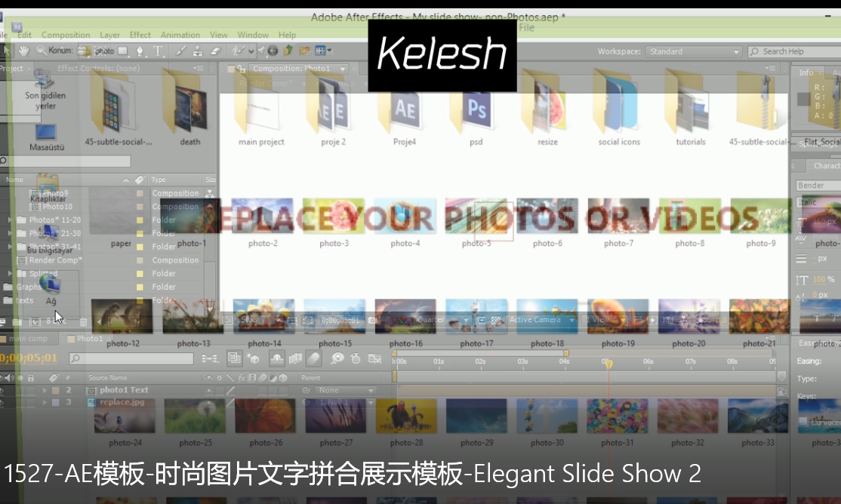Click the Source Name column header

click(107, 378)
